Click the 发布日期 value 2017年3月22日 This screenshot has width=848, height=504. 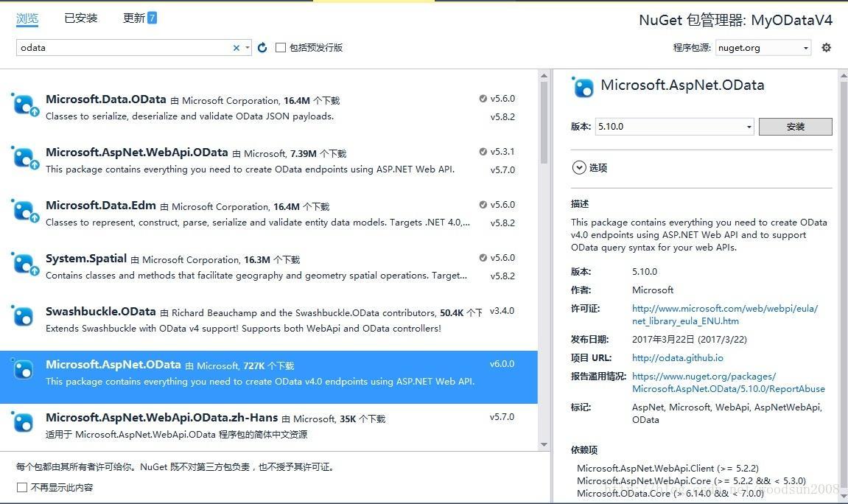click(690, 340)
